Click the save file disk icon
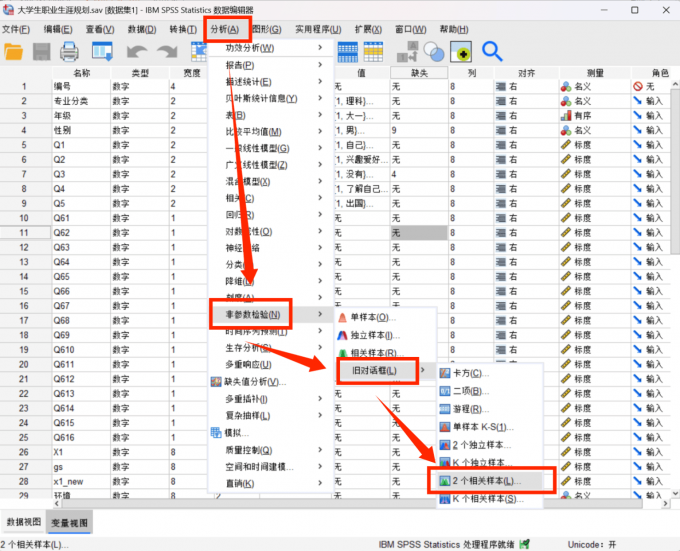The width and height of the screenshot is (680, 551). click(42, 52)
